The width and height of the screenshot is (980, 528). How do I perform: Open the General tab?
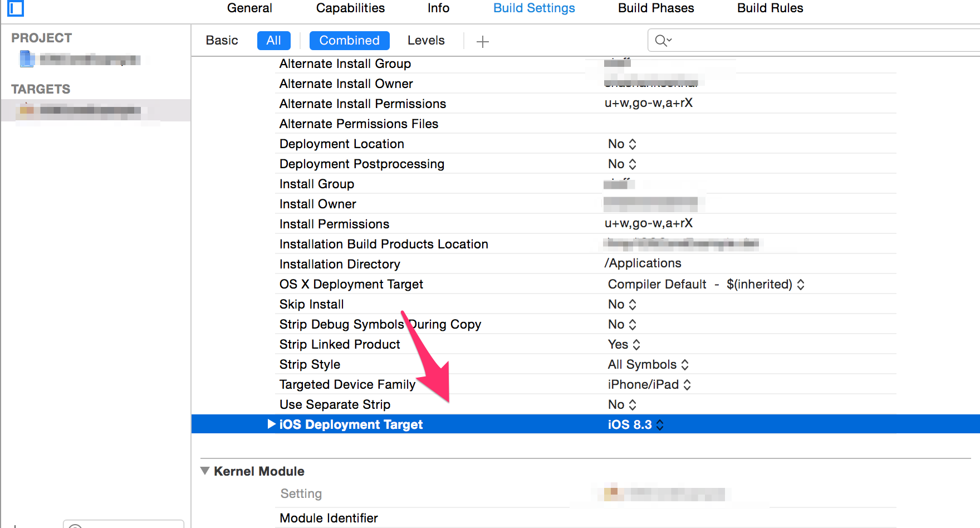pyautogui.click(x=249, y=8)
